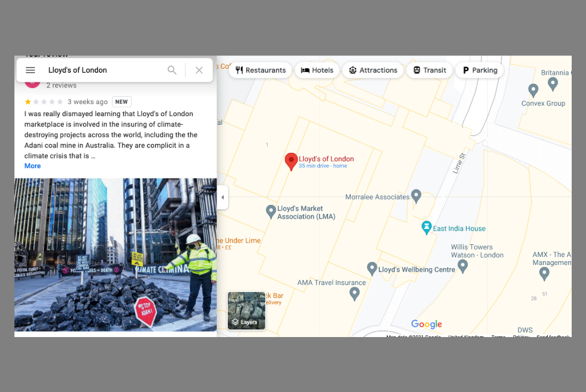Click '35 min drive - home' text
Screen dimensions: 586x392
pyautogui.click(x=323, y=166)
